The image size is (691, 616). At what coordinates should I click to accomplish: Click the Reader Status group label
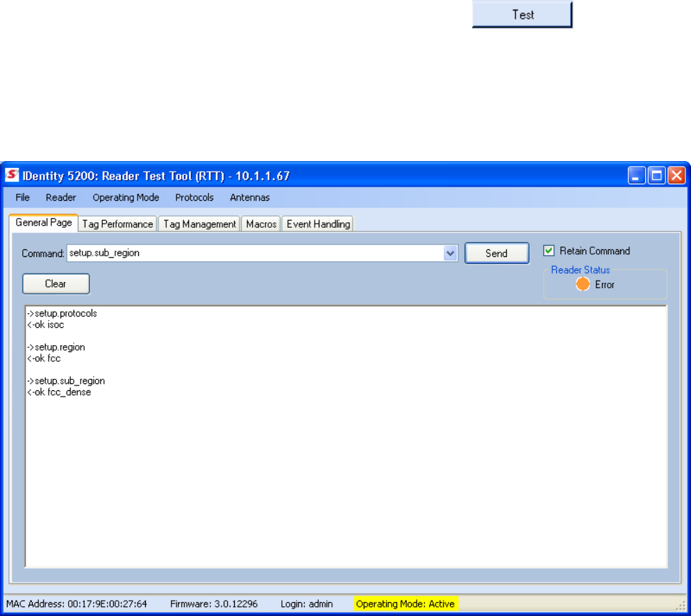[x=581, y=269]
